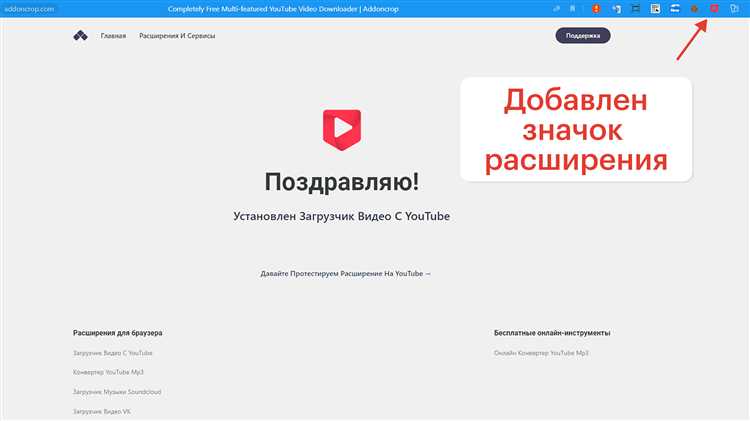The image size is (750, 421).
Task: Click the link icon in the address bar
Action: point(556,9)
